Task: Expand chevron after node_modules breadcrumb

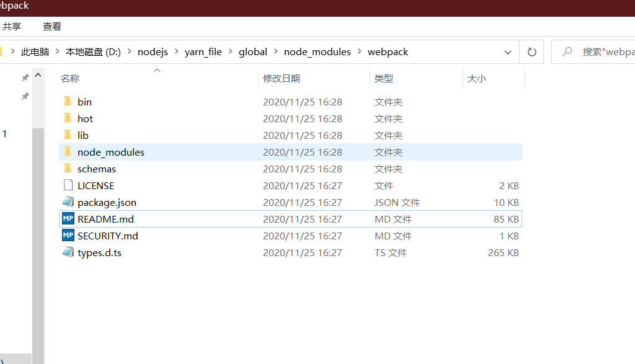Action: [x=359, y=51]
